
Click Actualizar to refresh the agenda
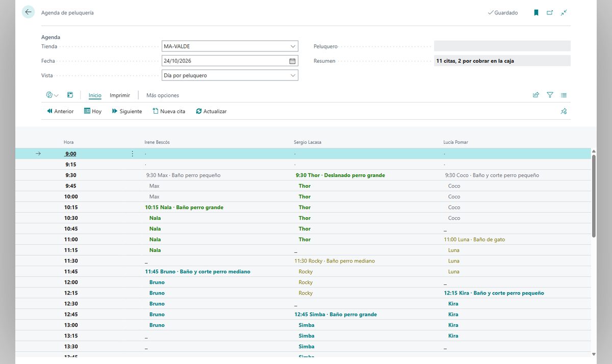pyautogui.click(x=211, y=111)
